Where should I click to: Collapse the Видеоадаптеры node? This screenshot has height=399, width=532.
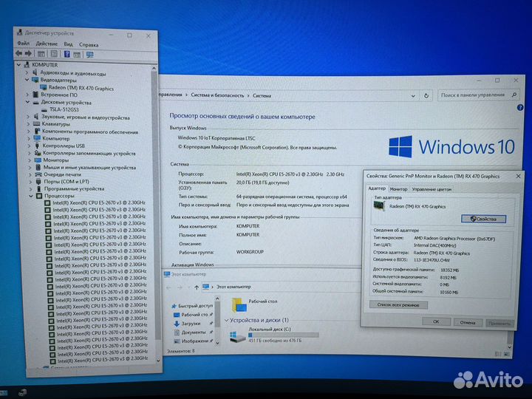point(27,80)
